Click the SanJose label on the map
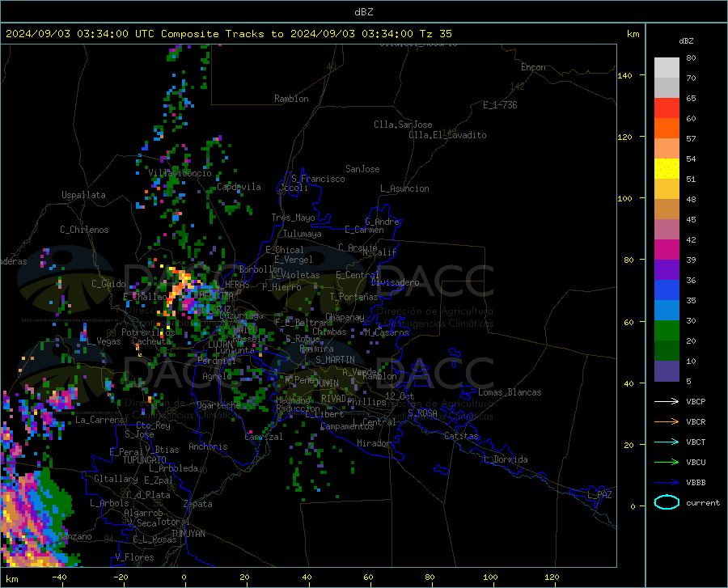The width and height of the screenshot is (728, 588). (x=362, y=169)
